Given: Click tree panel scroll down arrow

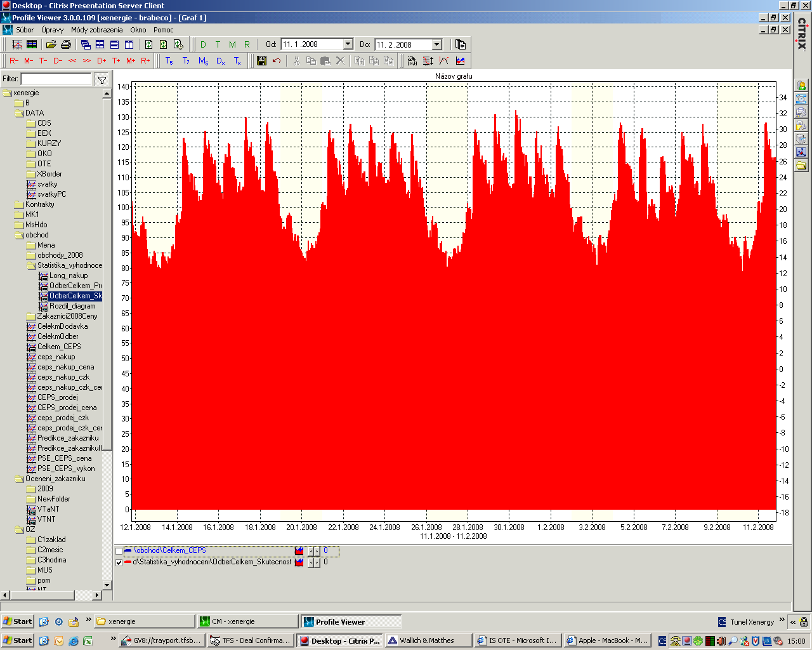Looking at the screenshot, I should [107, 585].
